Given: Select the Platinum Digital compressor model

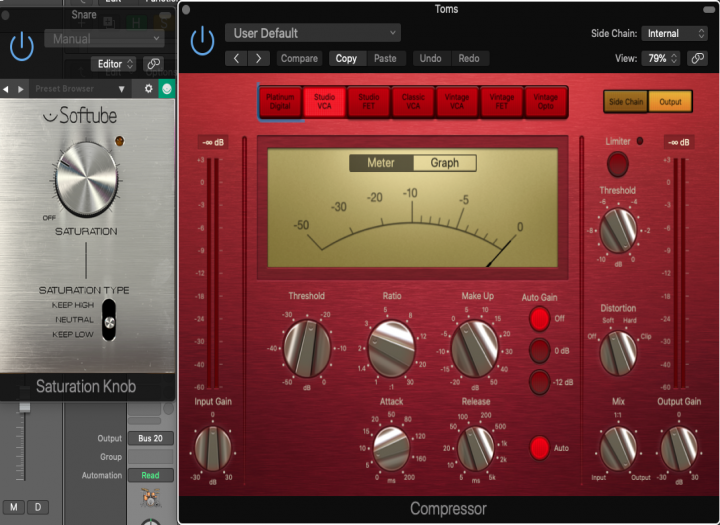Looking at the screenshot, I should (x=280, y=102).
